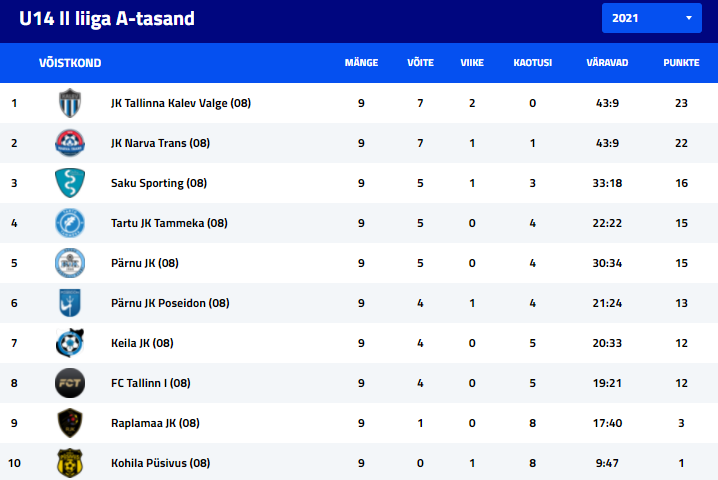This screenshot has width=718, height=480.
Task: Click the dropdown arrow next to 2021
Action: tap(688, 18)
